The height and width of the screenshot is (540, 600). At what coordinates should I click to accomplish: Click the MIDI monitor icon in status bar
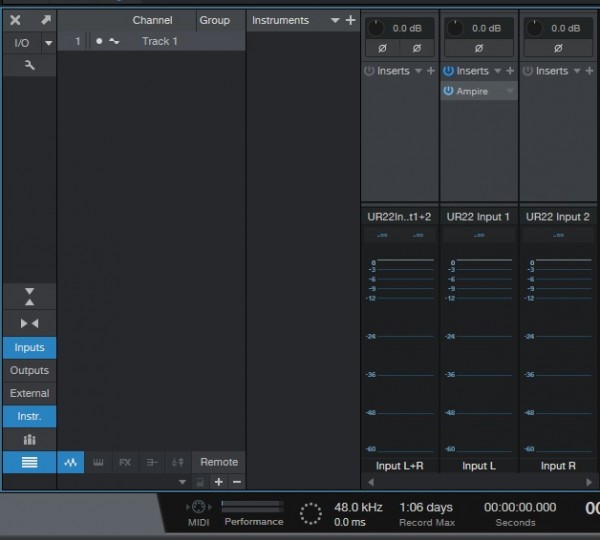click(x=198, y=507)
